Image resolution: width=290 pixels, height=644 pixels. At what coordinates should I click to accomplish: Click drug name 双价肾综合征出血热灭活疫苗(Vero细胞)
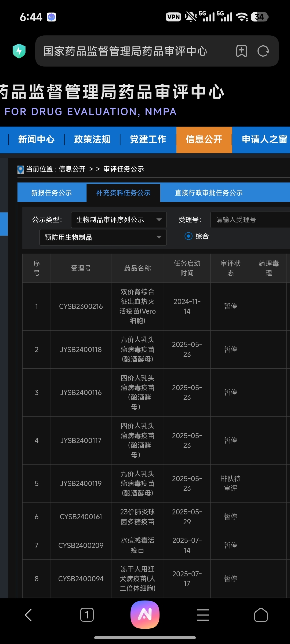click(x=137, y=306)
